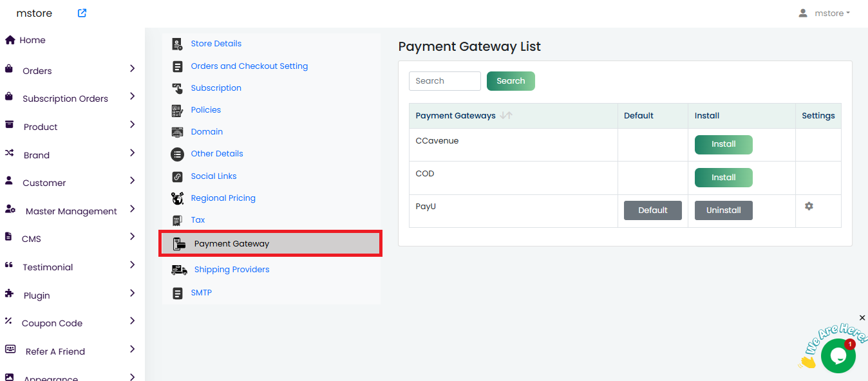Screen dimensions: 868x381
Task: Click the Shipping Providers truck icon
Action: point(179,270)
